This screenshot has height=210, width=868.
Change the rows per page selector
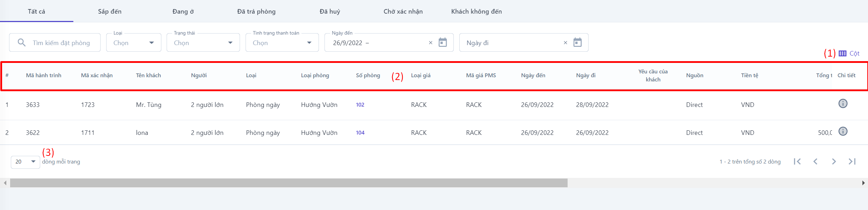click(25, 162)
